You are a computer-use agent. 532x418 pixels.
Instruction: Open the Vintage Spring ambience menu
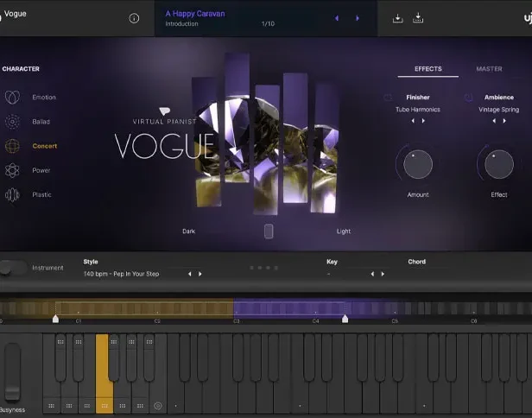(499, 109)
